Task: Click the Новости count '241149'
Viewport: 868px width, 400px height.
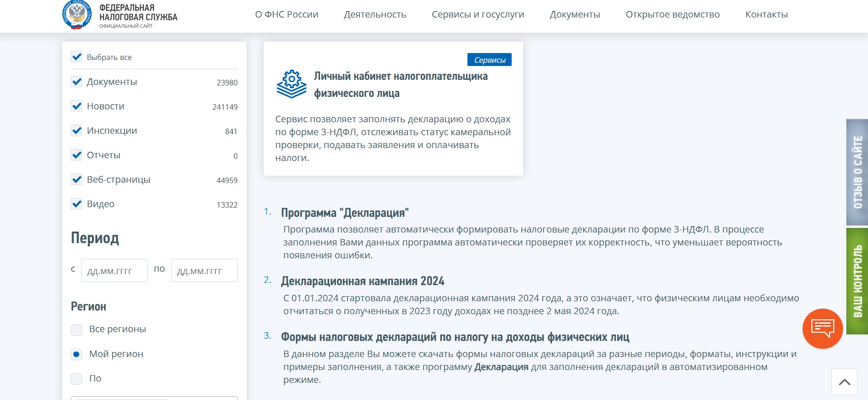Action: tap(225, 107)
